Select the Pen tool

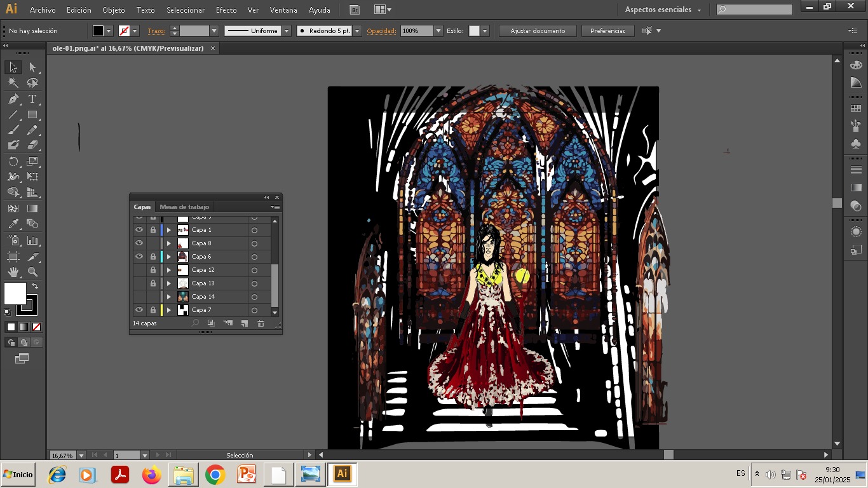[x=13, y=99]
